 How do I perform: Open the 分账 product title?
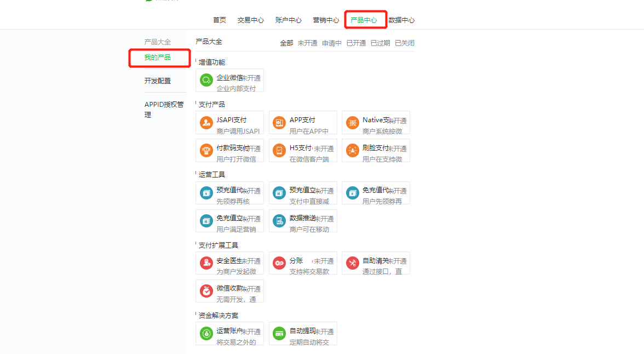(x=296, y=260)
